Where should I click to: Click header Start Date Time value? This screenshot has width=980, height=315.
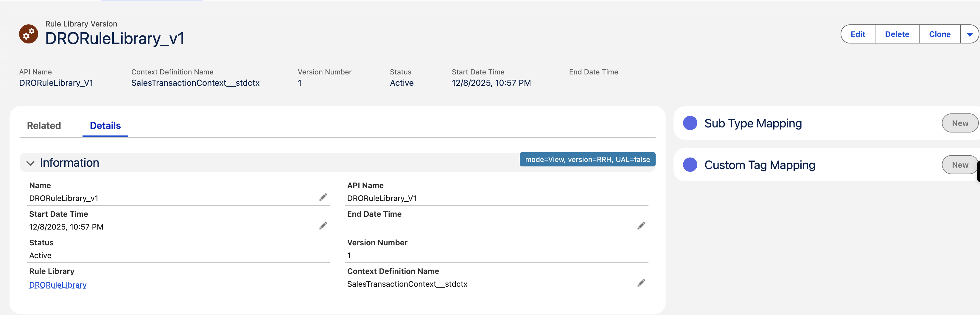(491, 83)
